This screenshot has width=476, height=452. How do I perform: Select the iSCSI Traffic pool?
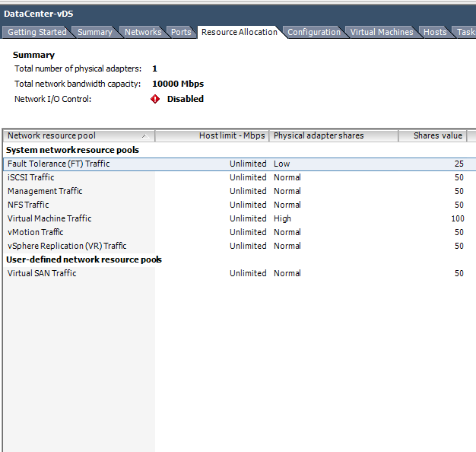coord(31,177)
